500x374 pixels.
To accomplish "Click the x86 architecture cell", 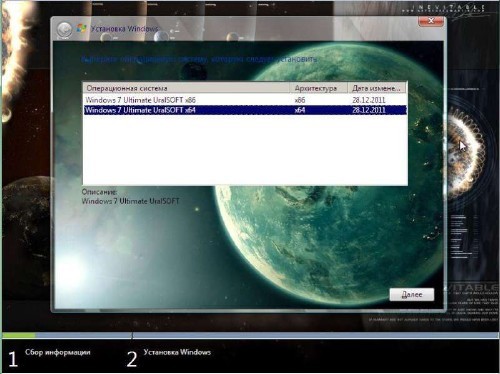I will click(300, 100).
